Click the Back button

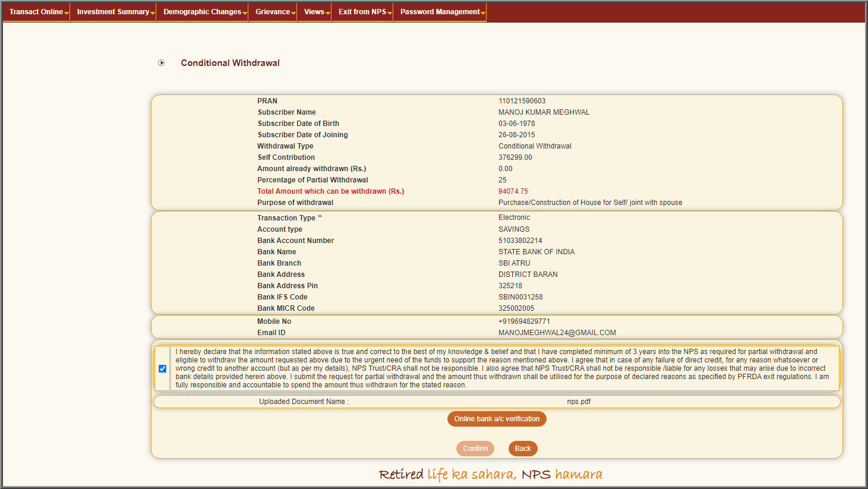click(x=523, y=448)
